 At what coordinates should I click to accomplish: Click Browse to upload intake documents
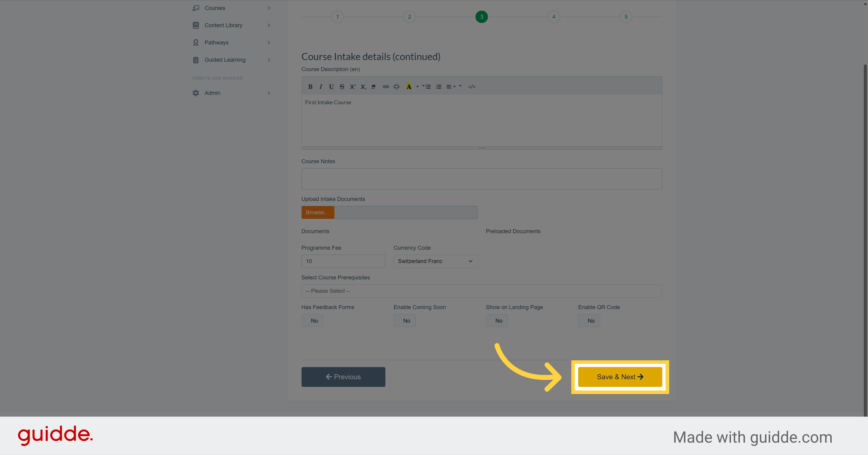click(x=318, y=212)
